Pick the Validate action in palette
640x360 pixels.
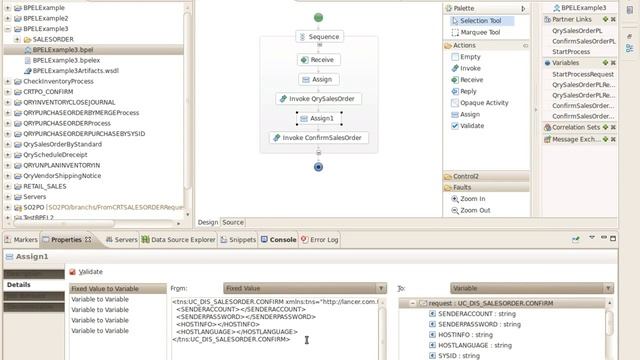(468, 126)
